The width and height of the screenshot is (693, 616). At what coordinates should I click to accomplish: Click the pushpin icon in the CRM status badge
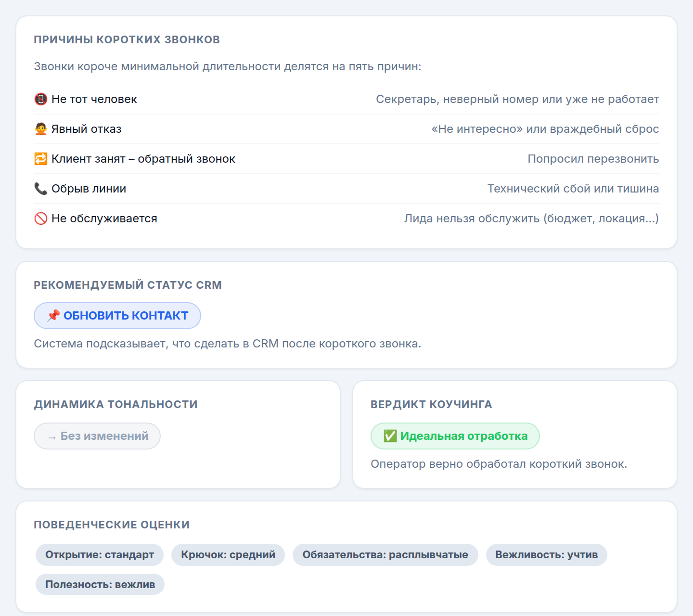click(x=53, y=316)
